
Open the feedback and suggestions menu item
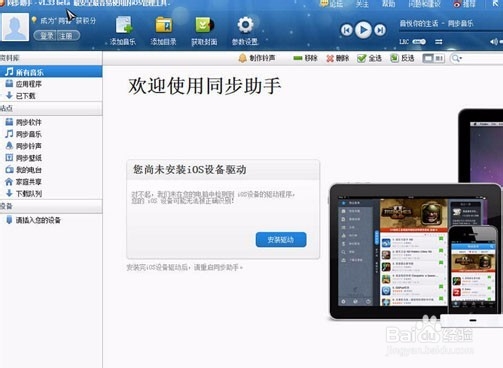[x=424, y=4]
